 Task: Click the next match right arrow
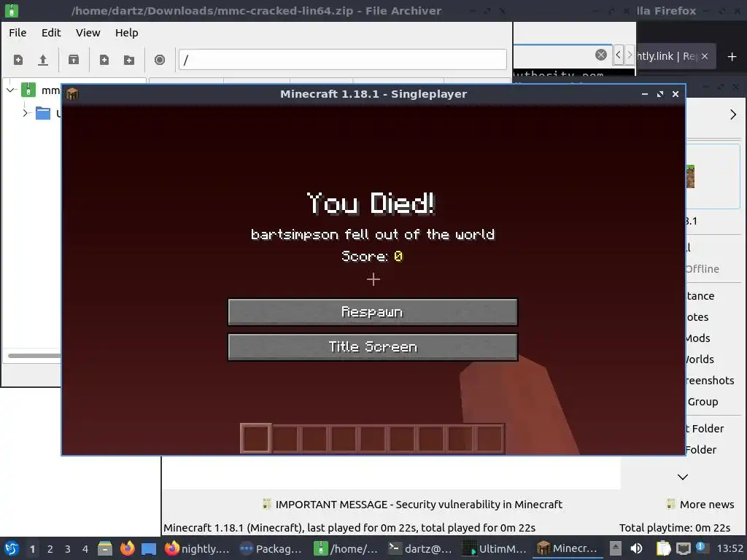[x=630, y=55]
